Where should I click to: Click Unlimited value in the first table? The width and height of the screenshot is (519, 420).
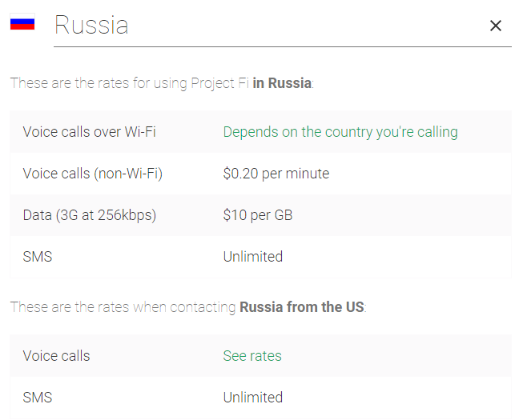(253, 257)
